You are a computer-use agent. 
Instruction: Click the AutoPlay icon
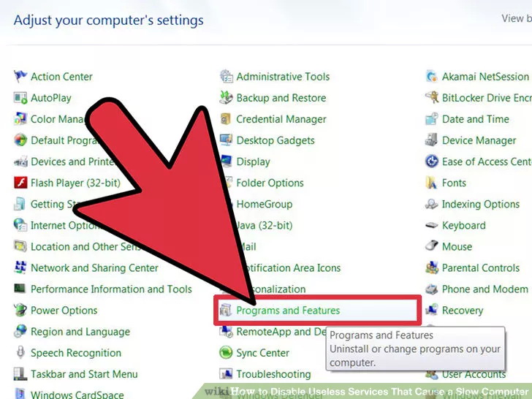click(x=20, y=98)
